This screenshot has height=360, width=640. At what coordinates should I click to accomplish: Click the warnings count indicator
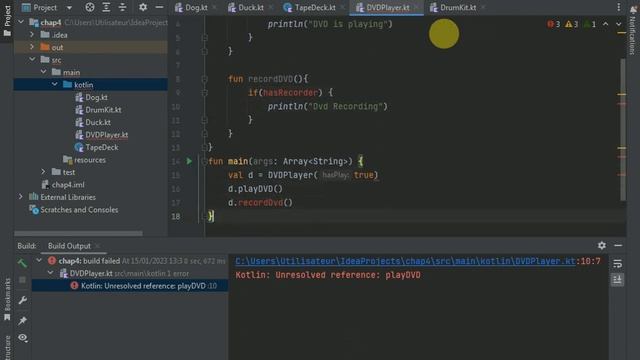[x=571, y=24]
